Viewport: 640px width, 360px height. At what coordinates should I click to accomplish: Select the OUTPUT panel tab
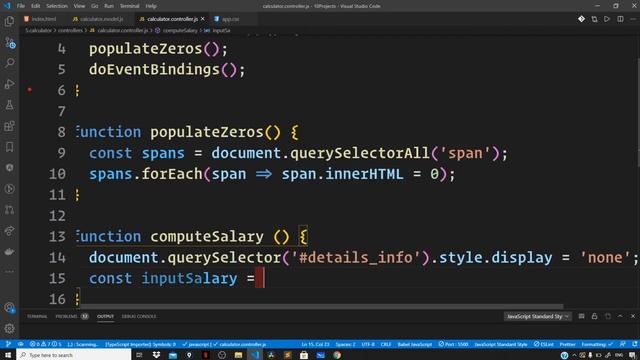105,316
